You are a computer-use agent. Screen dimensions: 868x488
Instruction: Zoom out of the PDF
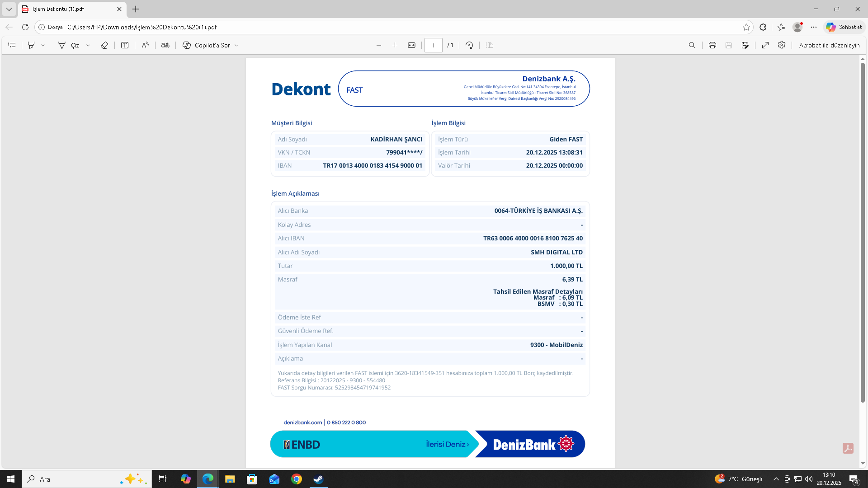pyautogui.click(x=379, y=45)
